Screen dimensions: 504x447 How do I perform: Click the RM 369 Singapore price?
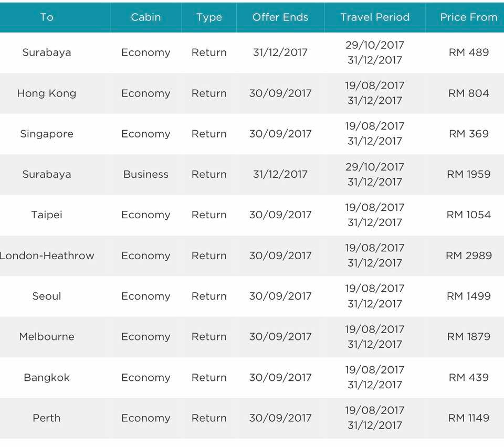(469, 134)
